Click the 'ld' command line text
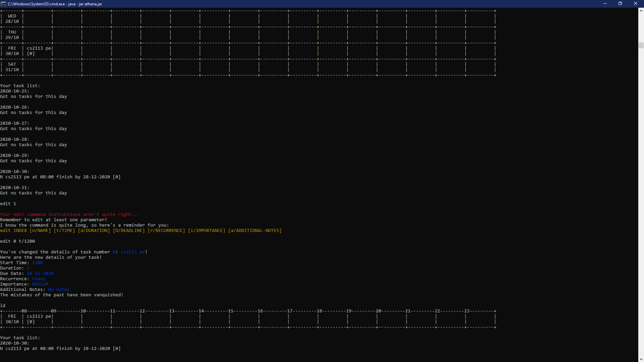 [3, 306]
